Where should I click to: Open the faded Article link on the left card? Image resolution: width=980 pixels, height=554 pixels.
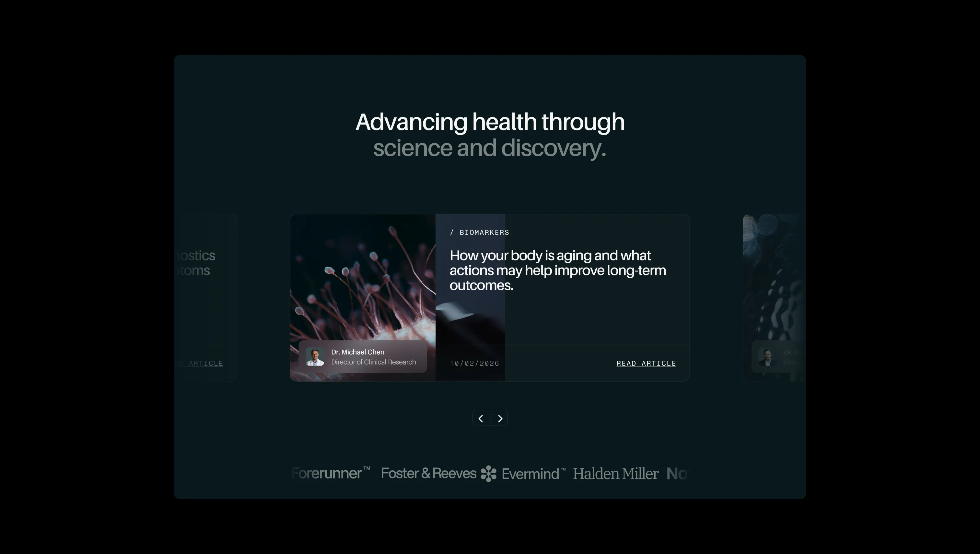pyautogui.click(x=201, y=363)
